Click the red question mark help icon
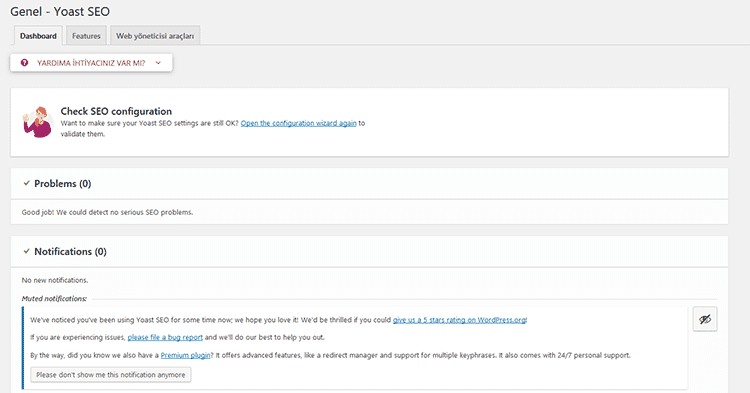The image size is (750, 393). coord(24,63)
